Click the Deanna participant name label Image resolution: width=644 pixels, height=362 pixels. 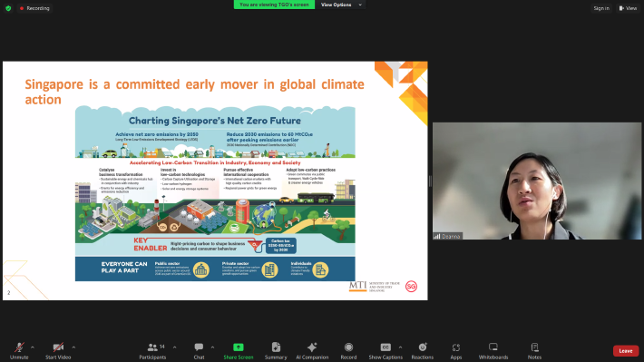(447, 236)
